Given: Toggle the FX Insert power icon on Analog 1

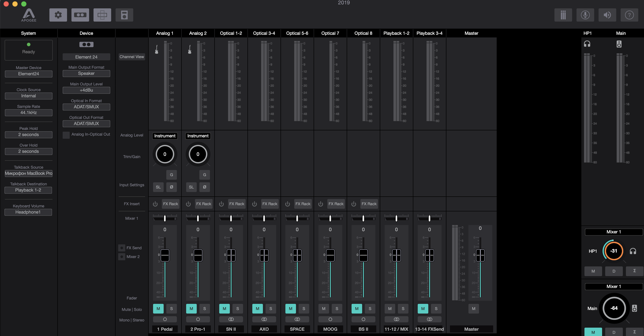Looking at the screenshot, I should [155, 204].
